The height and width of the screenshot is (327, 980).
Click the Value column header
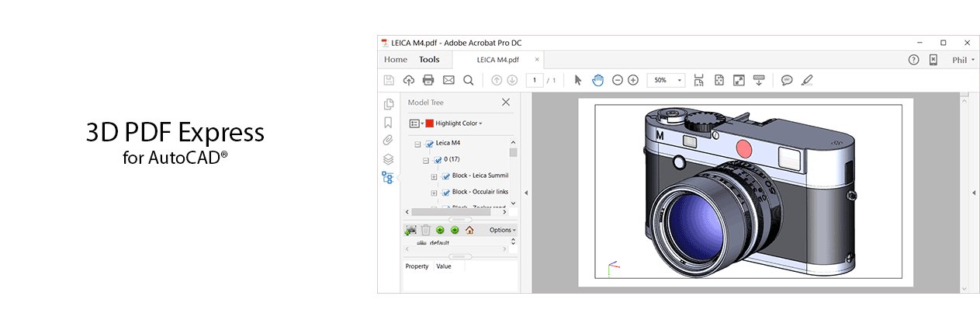[444, 266]
